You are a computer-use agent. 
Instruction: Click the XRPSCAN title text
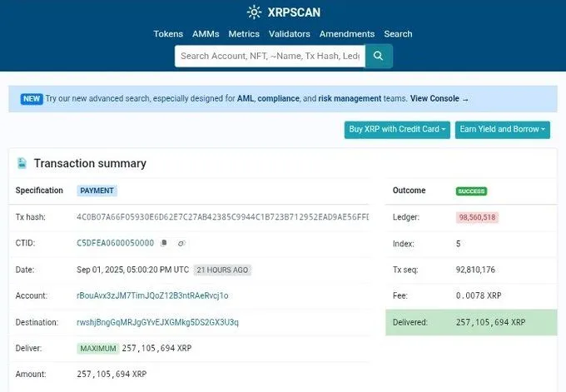(294, 12)
